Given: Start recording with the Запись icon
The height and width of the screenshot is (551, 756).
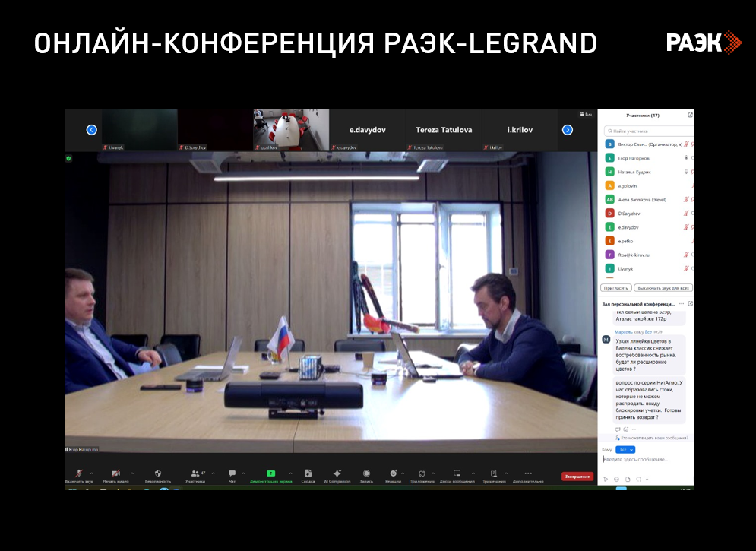Looking at the screenshot, I should click(366, 473).
